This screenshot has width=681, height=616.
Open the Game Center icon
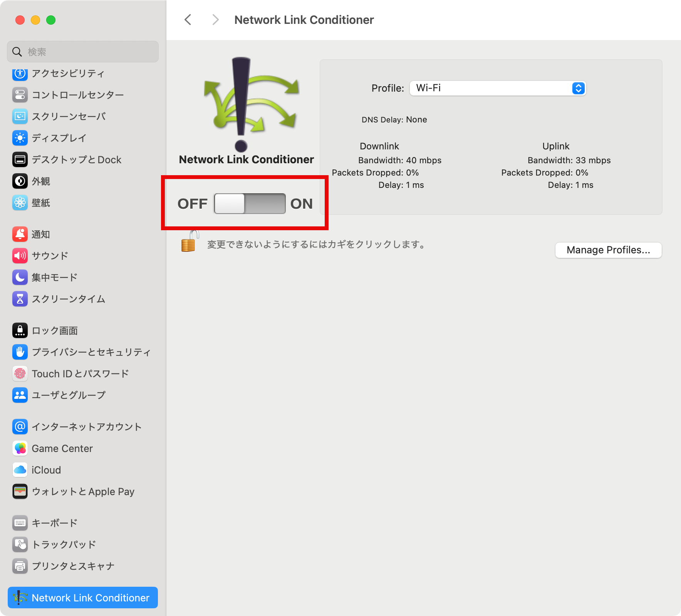[x=20, y=448]
